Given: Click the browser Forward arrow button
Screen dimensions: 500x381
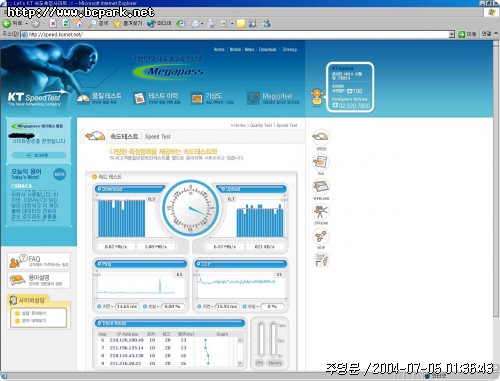Looking at the screenshot, I should (x=35, y=24).
